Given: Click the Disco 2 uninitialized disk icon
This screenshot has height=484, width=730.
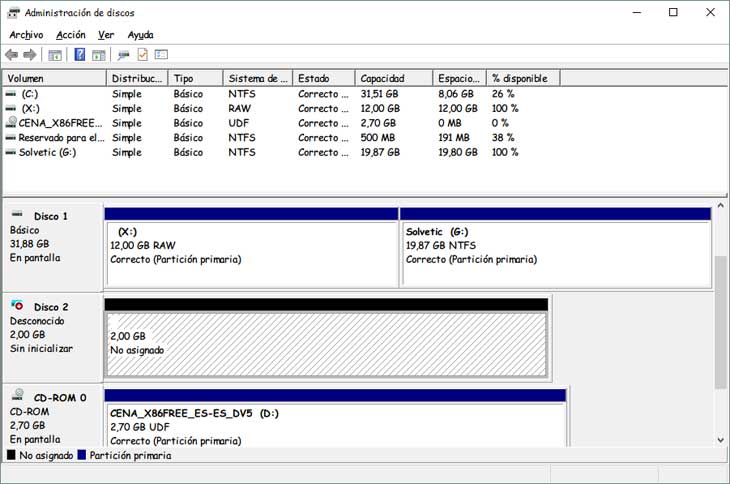Looking at the screenshot, I should coord(17,304).
